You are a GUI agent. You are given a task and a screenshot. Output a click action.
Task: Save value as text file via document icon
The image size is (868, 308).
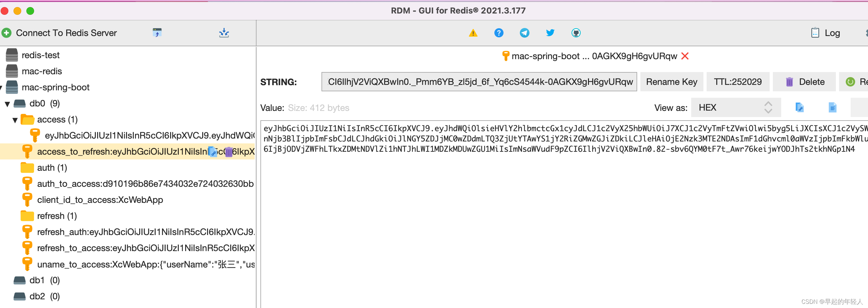point(833,107)
